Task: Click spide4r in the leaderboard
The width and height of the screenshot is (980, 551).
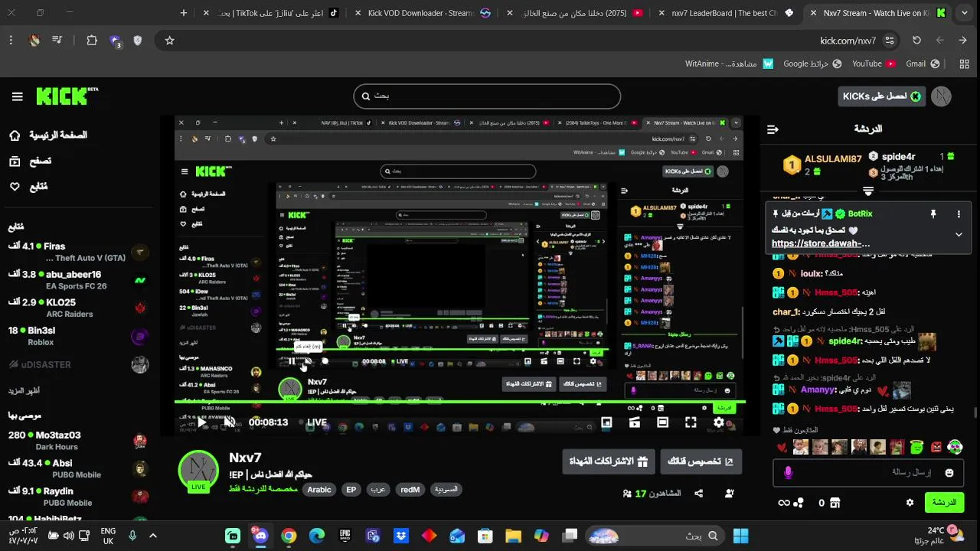Action: 898,156
